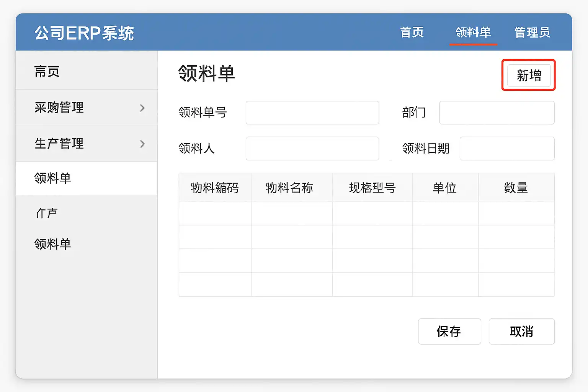The image size is (588, 392).
Task: Switch to 领料单 tab in top navigation
Action: (x=473, y=33)
